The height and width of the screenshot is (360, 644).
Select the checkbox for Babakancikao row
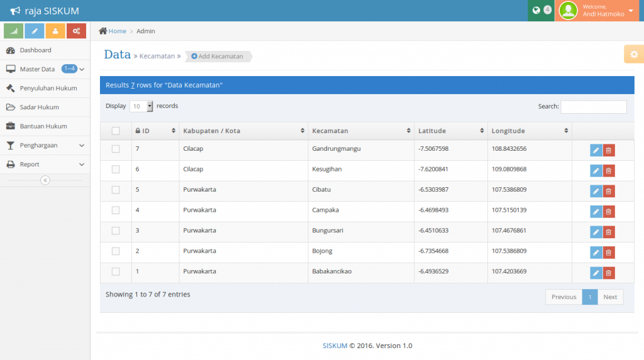(x=116, y=271)
